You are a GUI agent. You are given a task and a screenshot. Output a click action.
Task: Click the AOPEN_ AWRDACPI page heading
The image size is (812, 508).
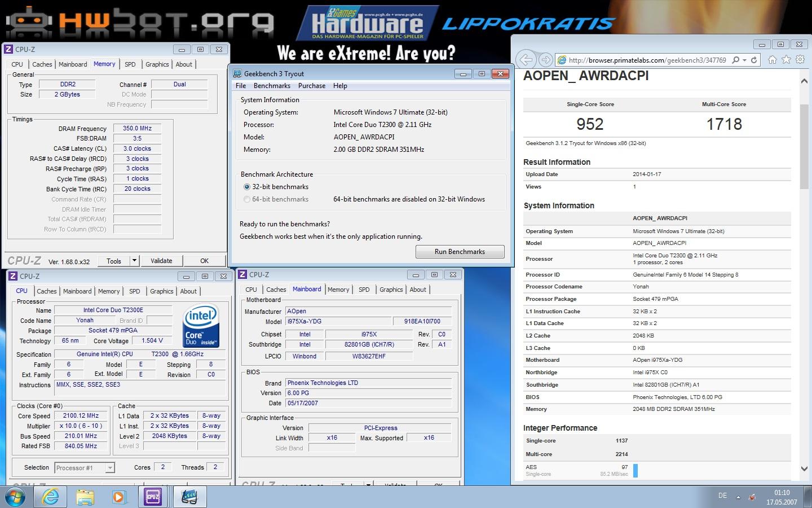pos(586,76)
